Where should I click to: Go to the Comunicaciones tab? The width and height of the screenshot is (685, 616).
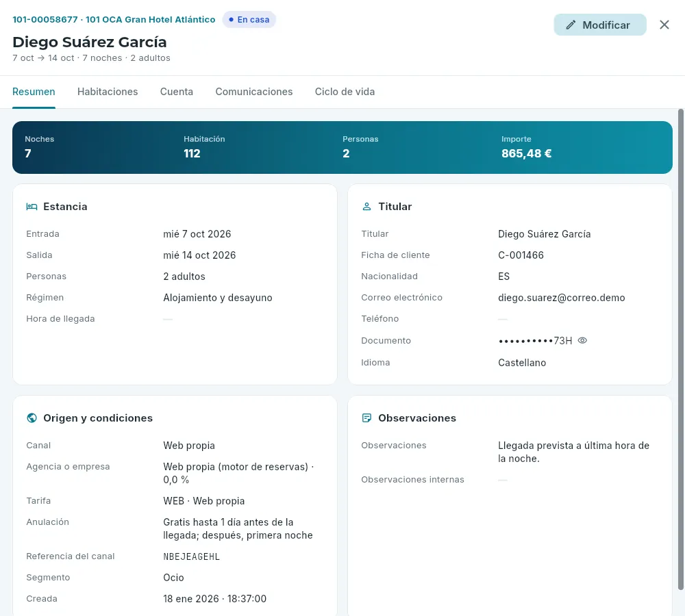(254, 92)
